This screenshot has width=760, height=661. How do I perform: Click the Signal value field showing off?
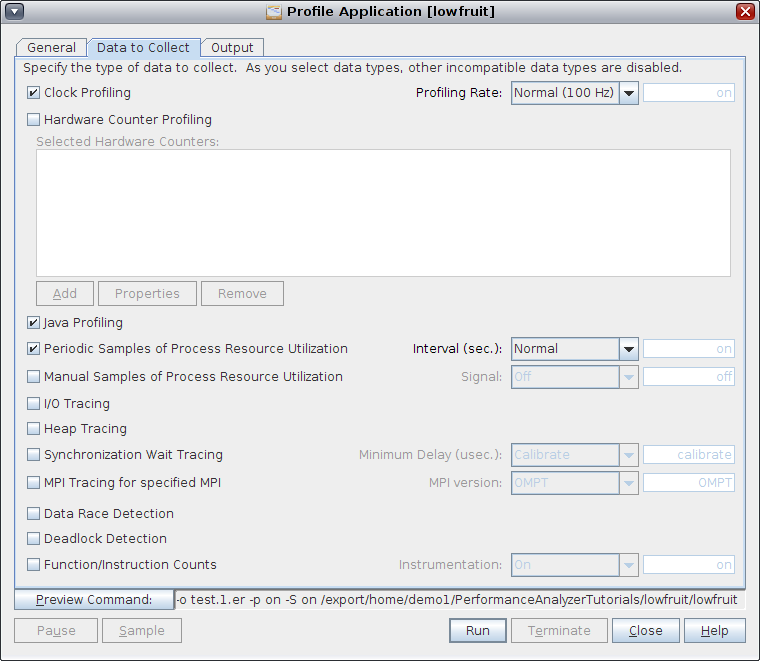pos(689,377)
